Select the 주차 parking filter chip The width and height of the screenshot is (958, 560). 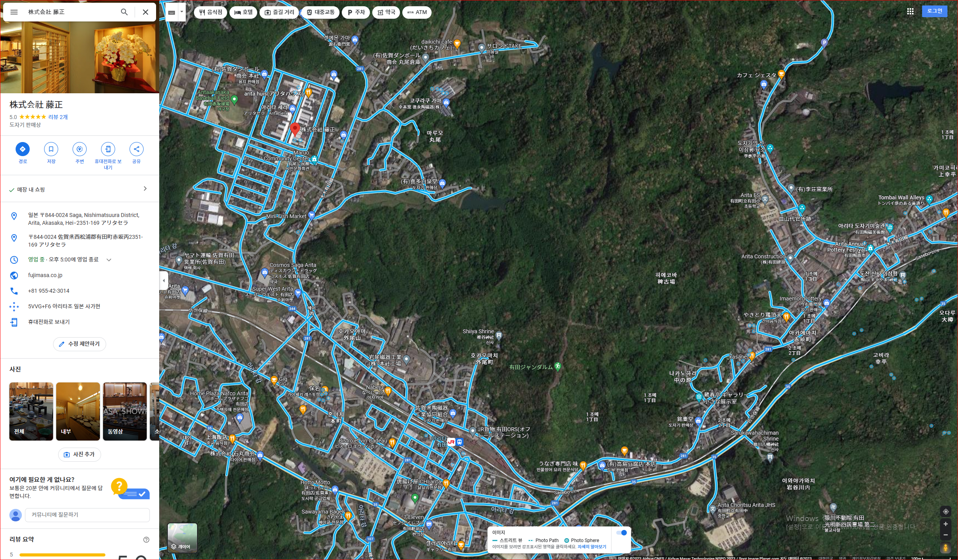pyautogui.click(x=356, y=12)
